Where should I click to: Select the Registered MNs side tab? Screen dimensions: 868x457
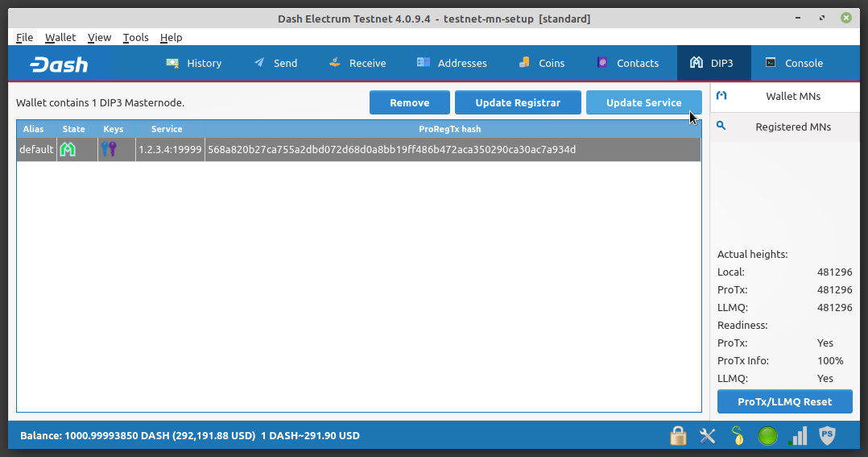pos(784,127)
